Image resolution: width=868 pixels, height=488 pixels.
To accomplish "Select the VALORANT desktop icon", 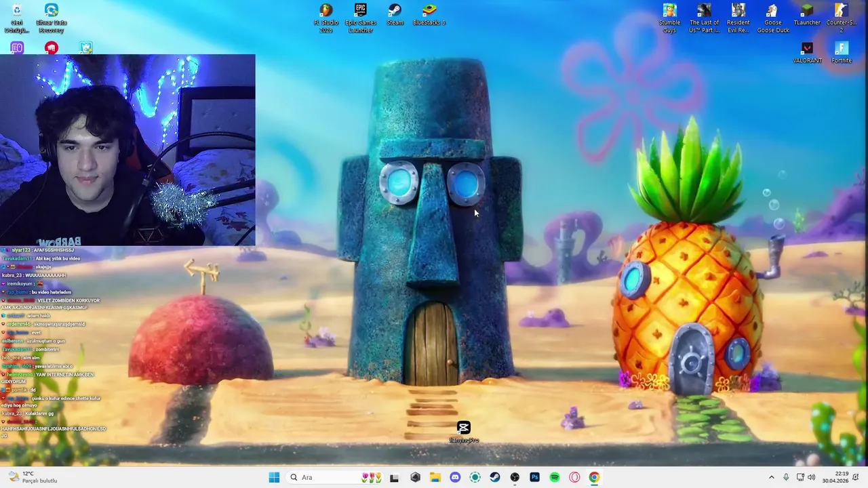I will coord(807,53).
